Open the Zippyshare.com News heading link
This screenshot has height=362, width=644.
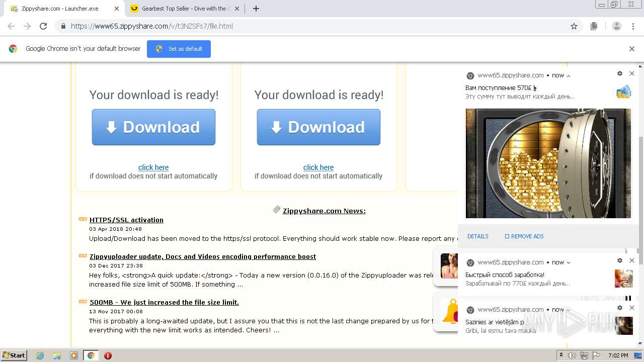pyautogui.click(x=324, y=211)
